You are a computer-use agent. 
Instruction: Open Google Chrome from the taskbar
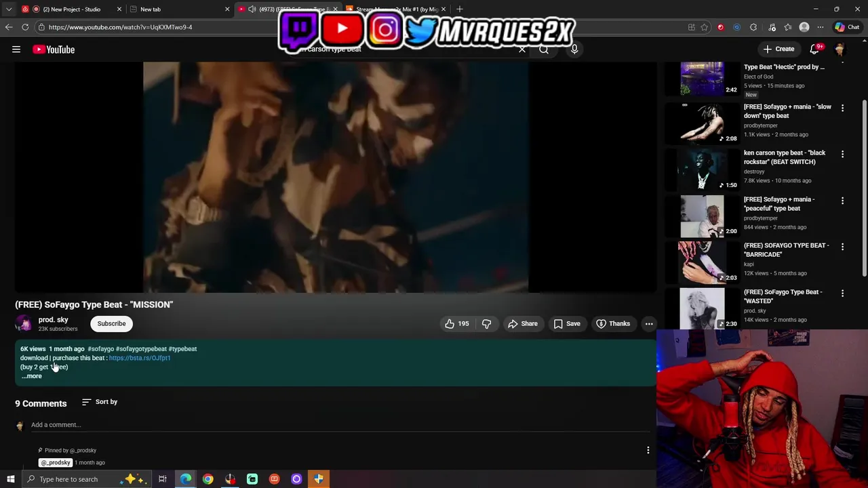click(208, 479)
